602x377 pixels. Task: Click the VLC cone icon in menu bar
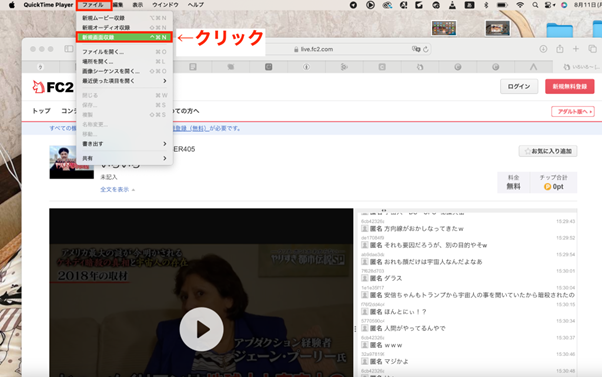pyautogui.click(x=452, y=5)
